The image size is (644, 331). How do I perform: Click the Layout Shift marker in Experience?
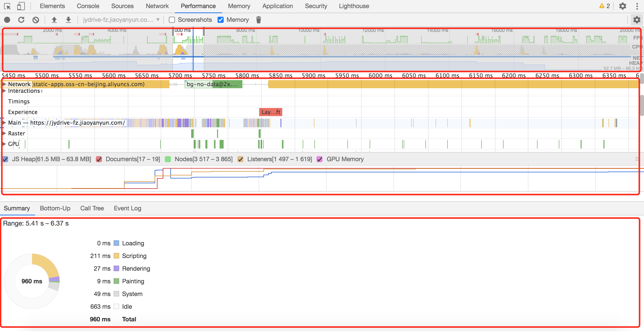(x=270, y=112)
